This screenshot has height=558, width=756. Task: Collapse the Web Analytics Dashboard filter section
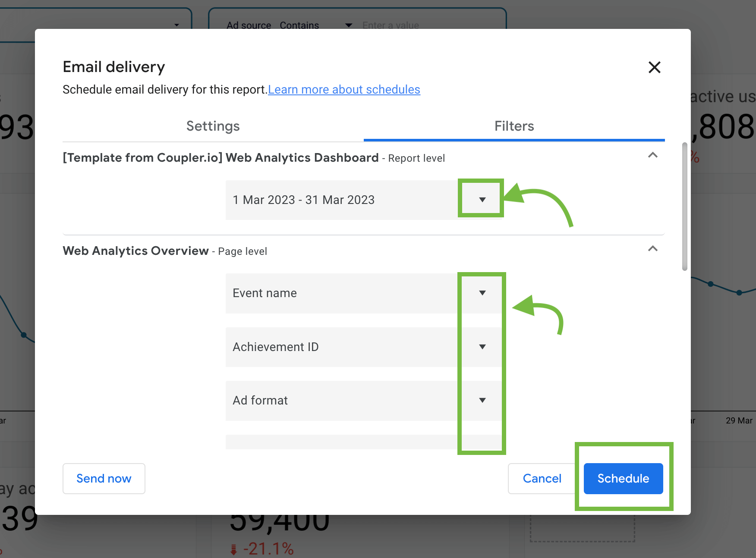click(653, 155)
